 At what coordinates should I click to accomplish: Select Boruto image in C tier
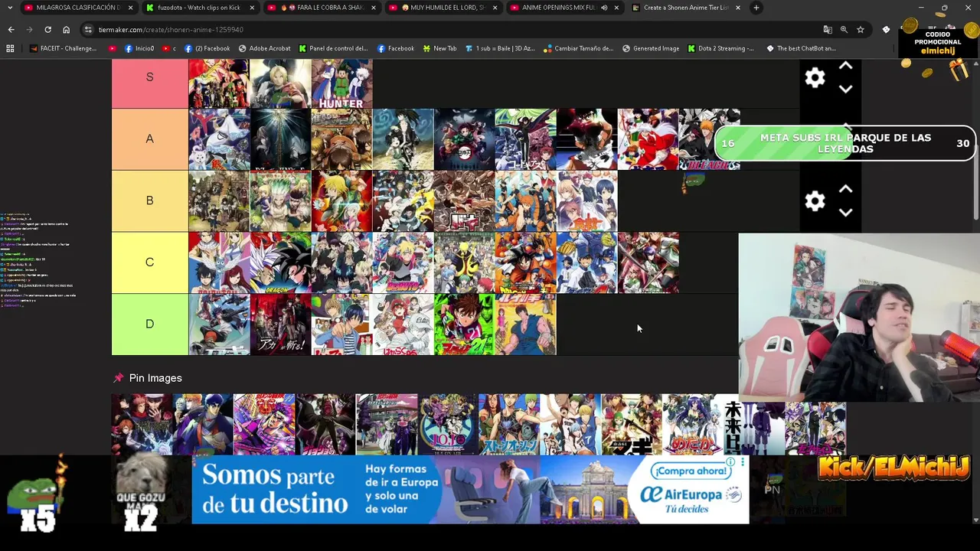[x=403, y=262]
